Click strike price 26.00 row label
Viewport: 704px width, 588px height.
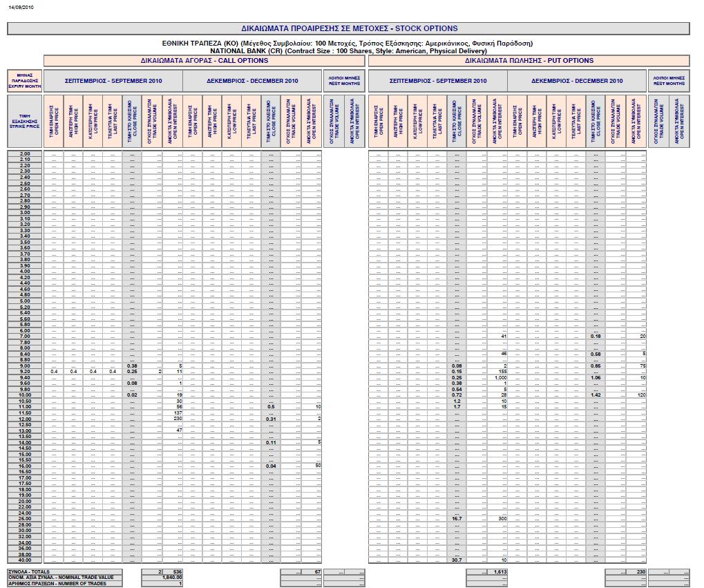[25, 519]
